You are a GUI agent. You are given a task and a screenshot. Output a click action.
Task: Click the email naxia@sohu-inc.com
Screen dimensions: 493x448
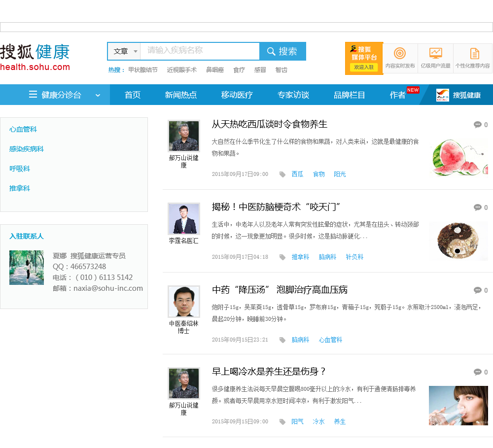108,288
